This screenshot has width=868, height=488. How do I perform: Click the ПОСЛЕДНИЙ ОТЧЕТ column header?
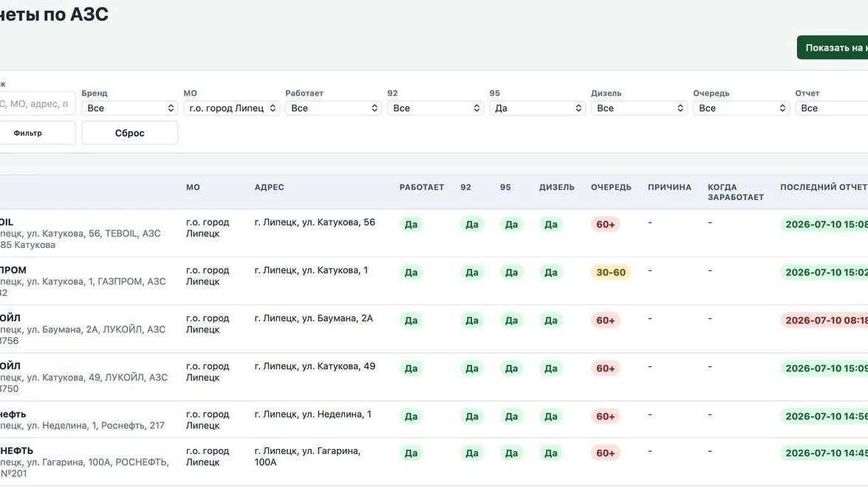pos(824,187)
